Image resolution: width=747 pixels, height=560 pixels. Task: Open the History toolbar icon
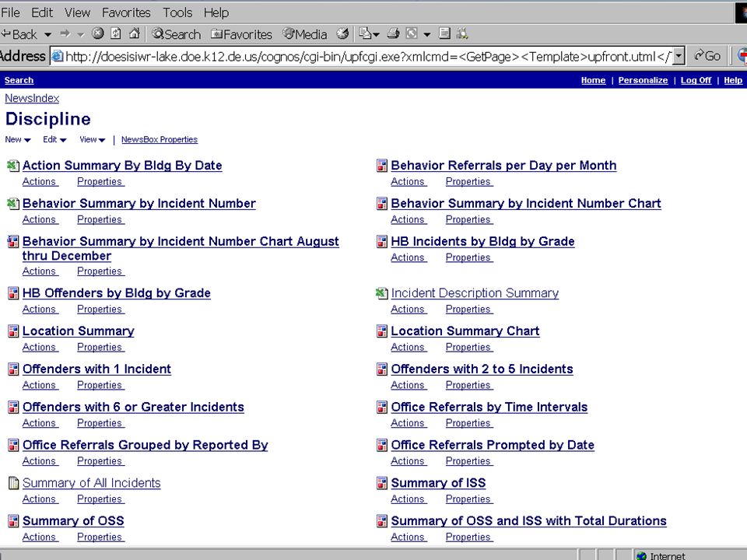[342, 33]
